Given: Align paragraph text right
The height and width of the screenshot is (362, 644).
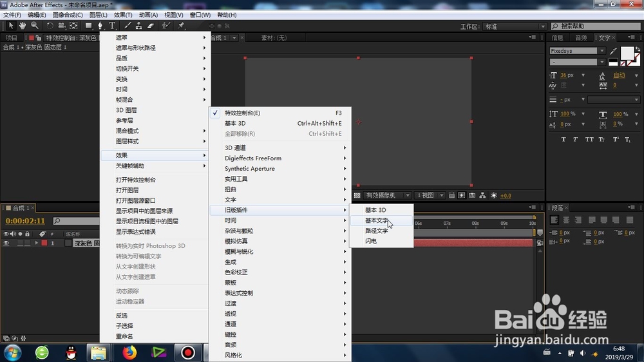Looking at the screenshot, I should 578,220.
